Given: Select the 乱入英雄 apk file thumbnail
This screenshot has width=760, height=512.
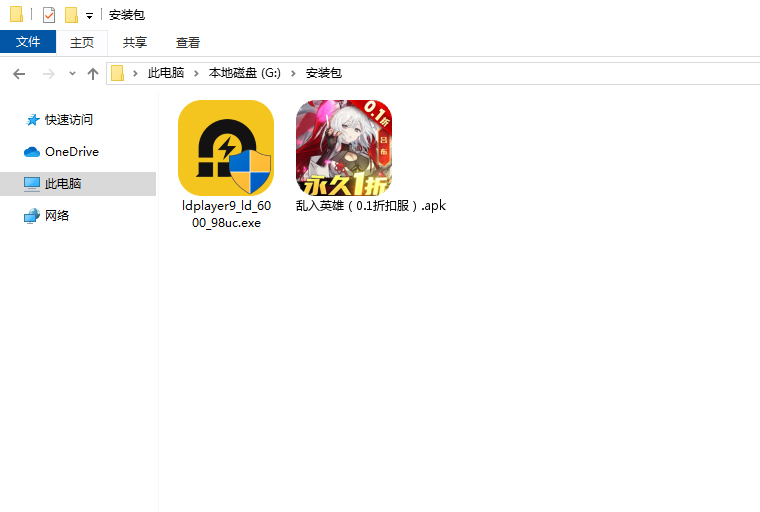Looking at the screenshot, I should [343, 148].
